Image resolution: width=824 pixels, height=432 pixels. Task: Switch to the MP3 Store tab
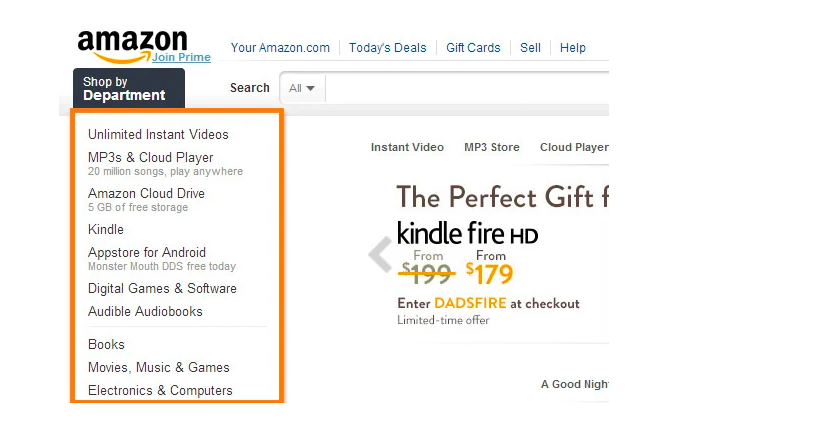tap(491, 147)
